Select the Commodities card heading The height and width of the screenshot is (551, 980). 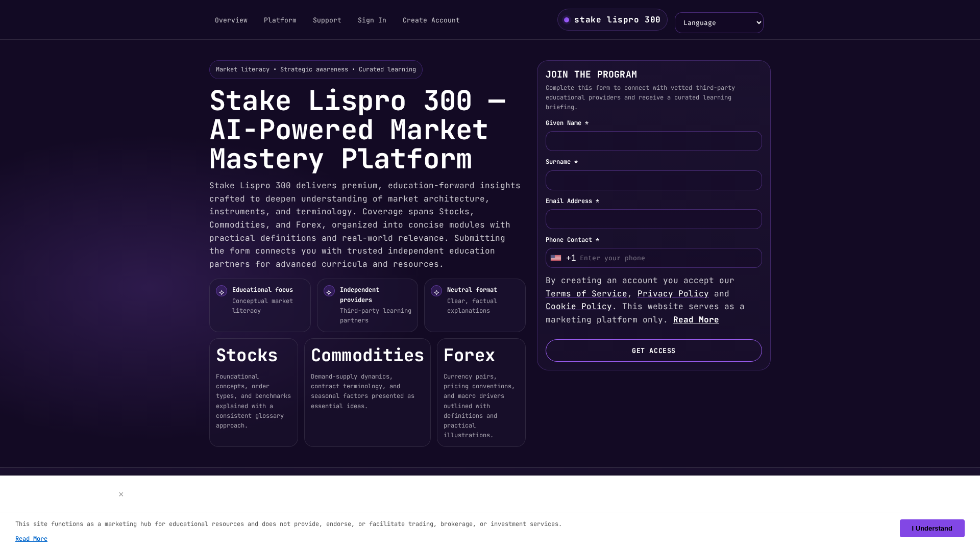(x=367, y=356)
